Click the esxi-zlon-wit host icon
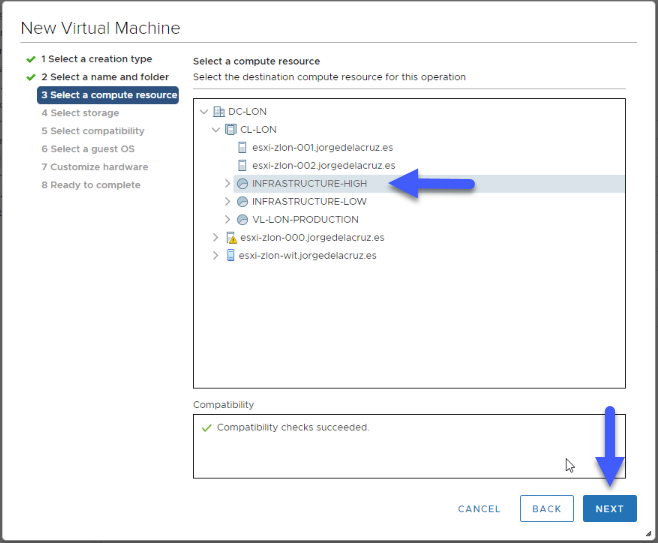The width and height of the screenshot is (658, 543). [230, 255]
